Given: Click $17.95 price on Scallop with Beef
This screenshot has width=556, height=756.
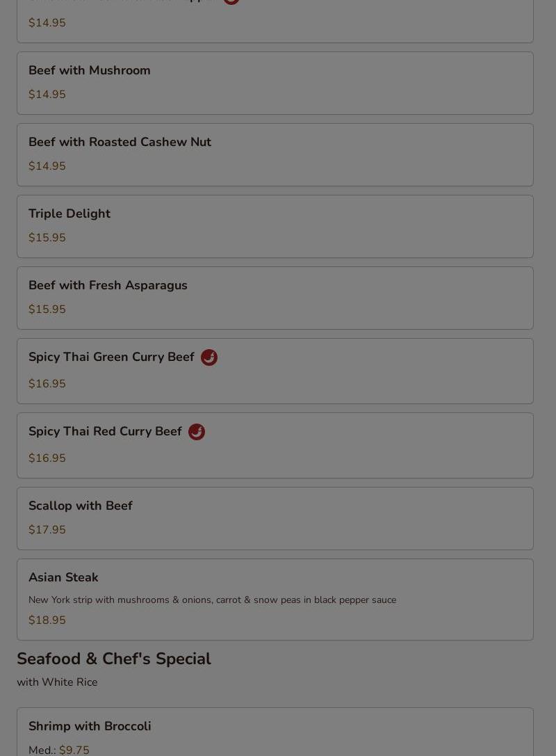Looking at the screenshot, I should coord(47,529).
